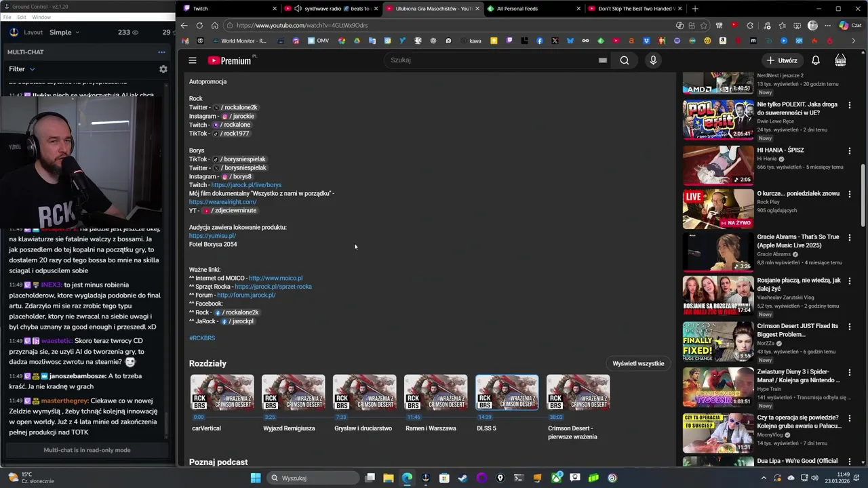Click the Wyświetl wszystkie chapters button
The height and width of the screenshot is (488, 868).
[x=638, y=363]
